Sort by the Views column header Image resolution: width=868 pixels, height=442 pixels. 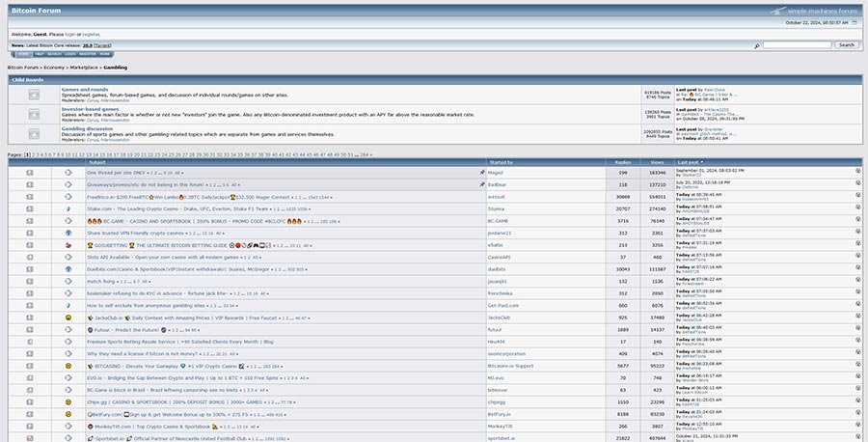657,162
